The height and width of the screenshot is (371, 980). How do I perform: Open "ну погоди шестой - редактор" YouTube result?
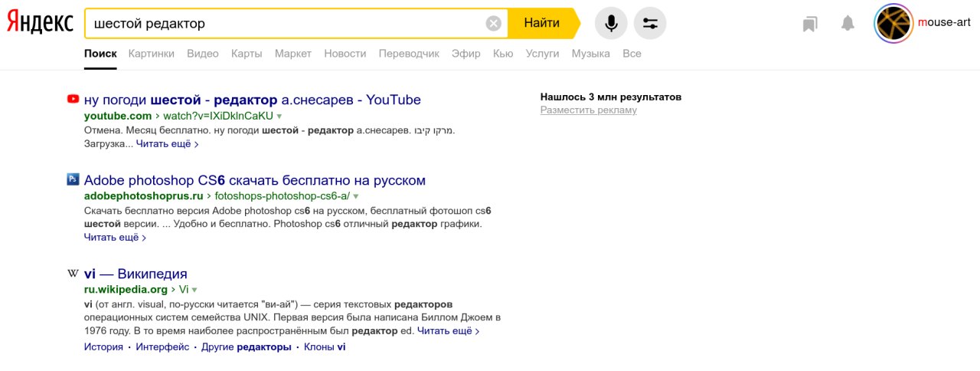coord(253,100)
